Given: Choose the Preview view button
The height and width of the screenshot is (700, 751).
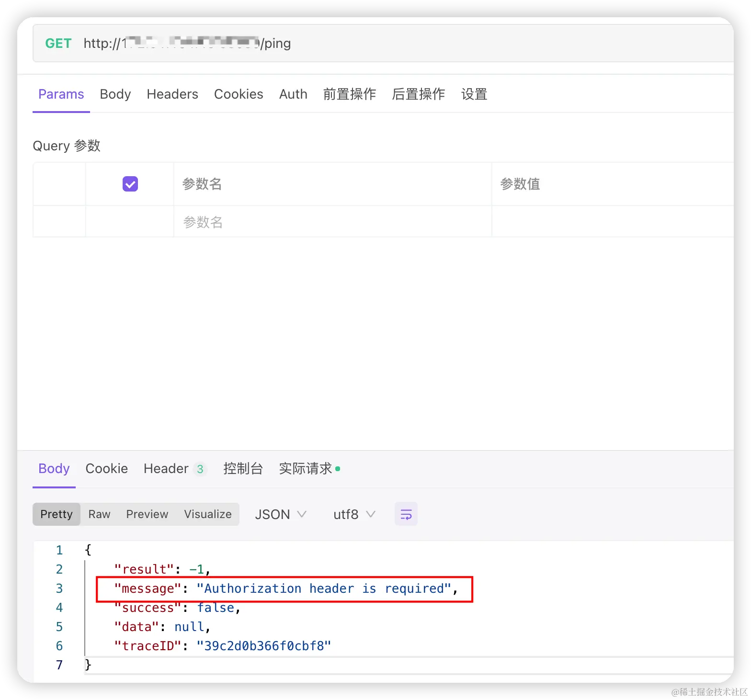Looking at the screenshot, I should pyautogui.click(x=148, y=514).
